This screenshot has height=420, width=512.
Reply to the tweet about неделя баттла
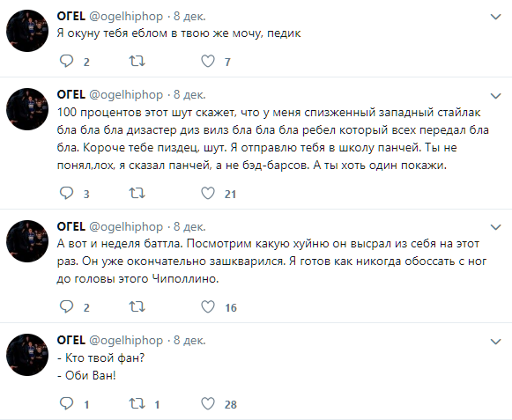coord(67,306)
